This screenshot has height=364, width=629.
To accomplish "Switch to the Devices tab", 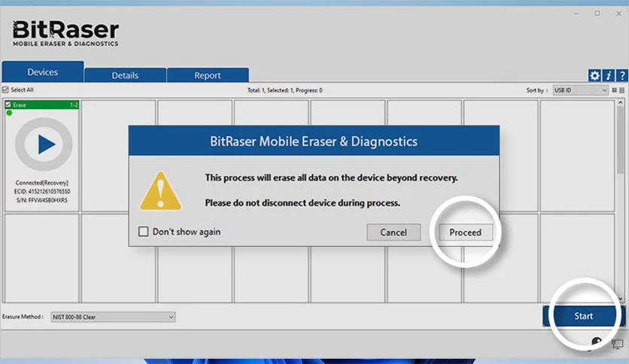I will pyautogui.click(x=43, y=71).
